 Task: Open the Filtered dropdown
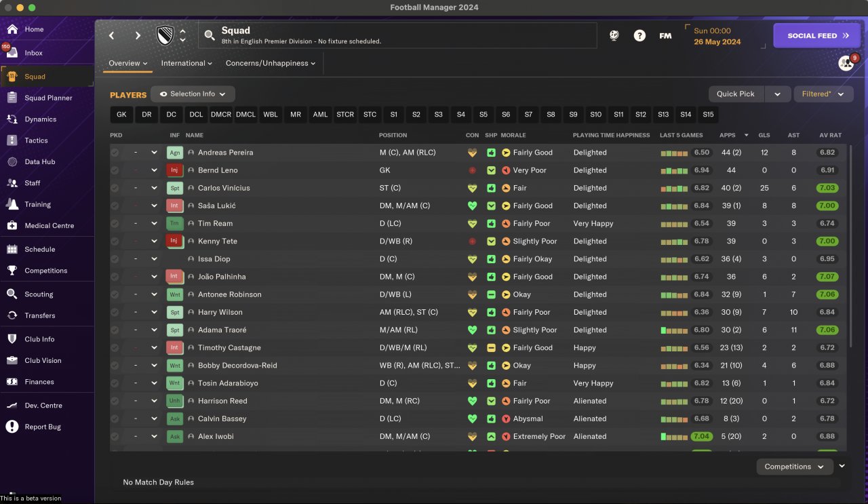[x=823, y=94]
